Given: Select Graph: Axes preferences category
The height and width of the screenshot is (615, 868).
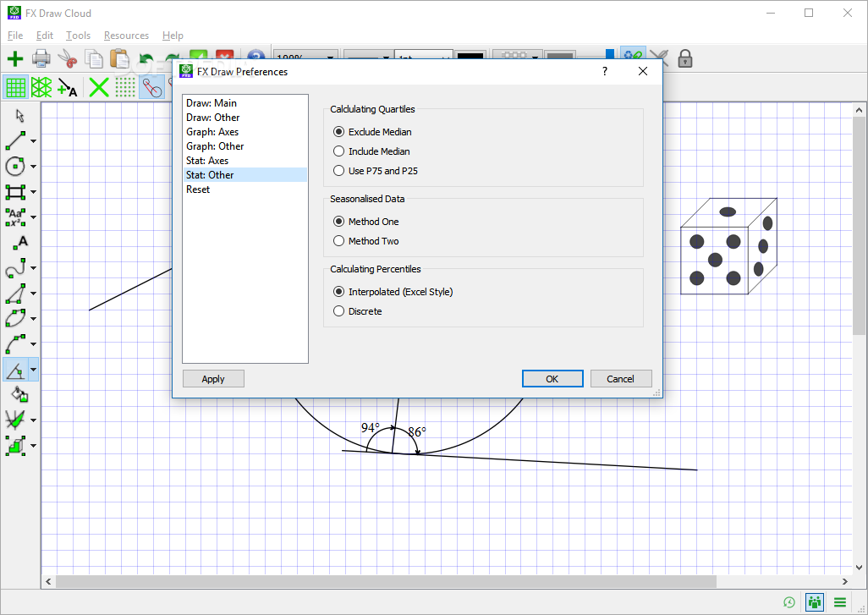Looking at the screenshot, I should [245, 132].
